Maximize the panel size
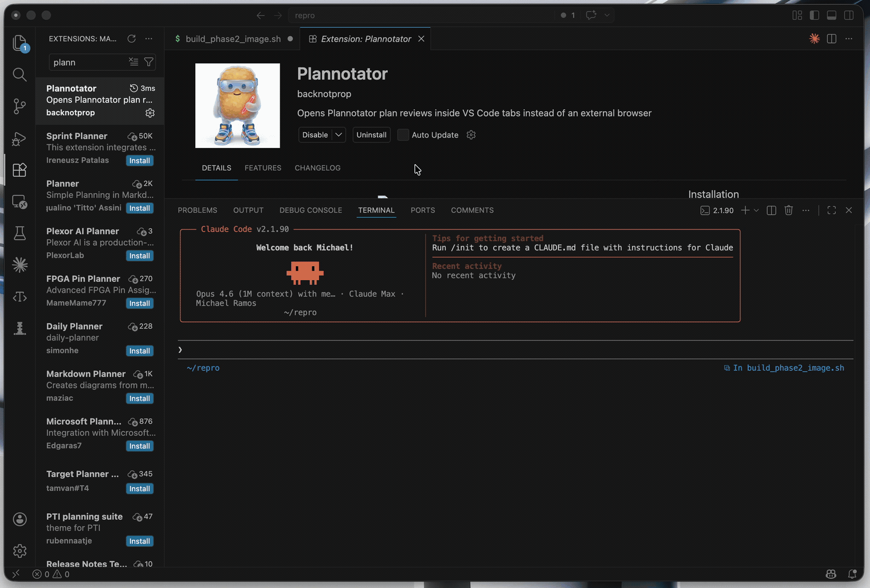This screenshot has width=870, height=588. (831, 210)
